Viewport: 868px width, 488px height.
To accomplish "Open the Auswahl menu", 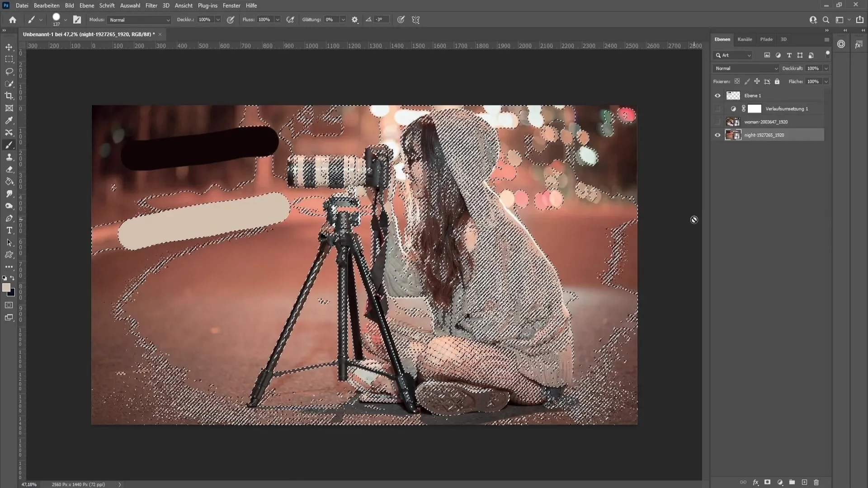I will 130,5.
